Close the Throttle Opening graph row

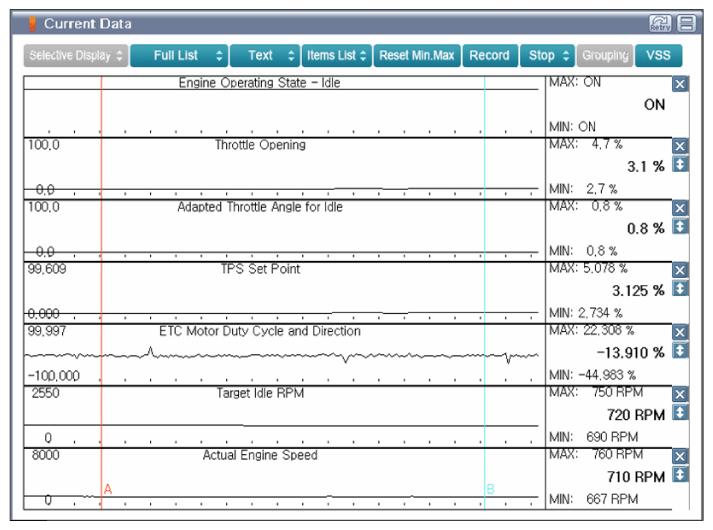[681, 147]
